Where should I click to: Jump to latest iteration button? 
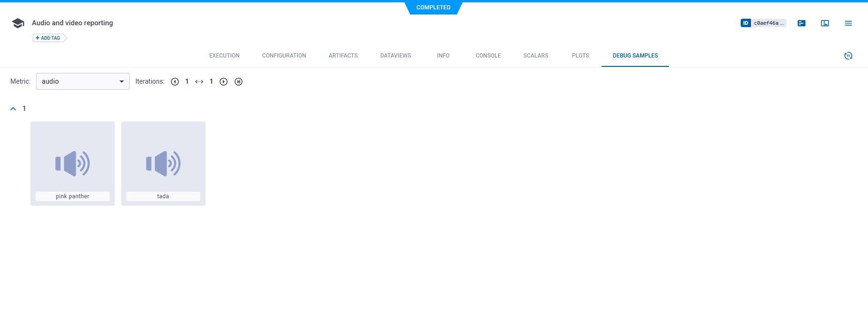click(238, 82)
